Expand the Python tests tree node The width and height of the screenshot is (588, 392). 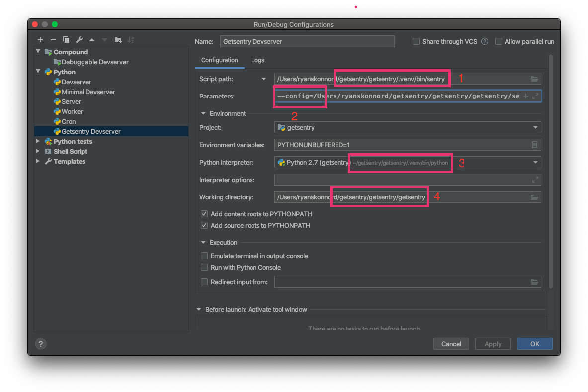(38, 141)
